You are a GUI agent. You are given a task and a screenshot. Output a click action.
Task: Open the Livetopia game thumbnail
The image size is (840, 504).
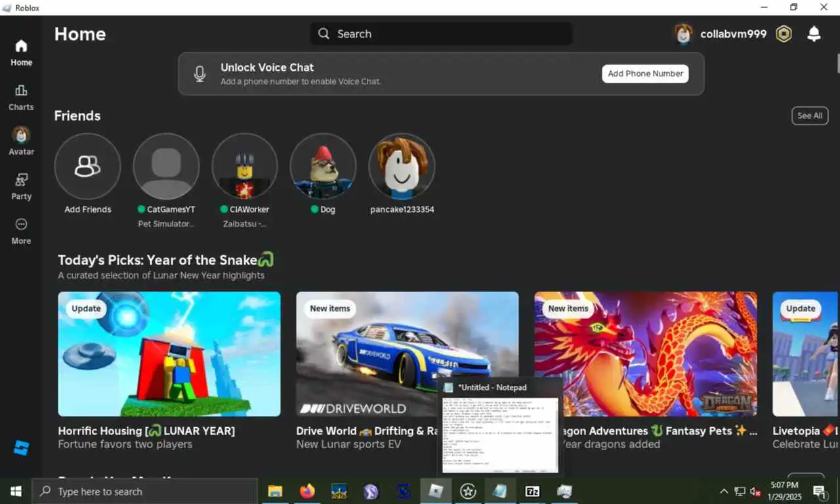(x=805, y=354)
